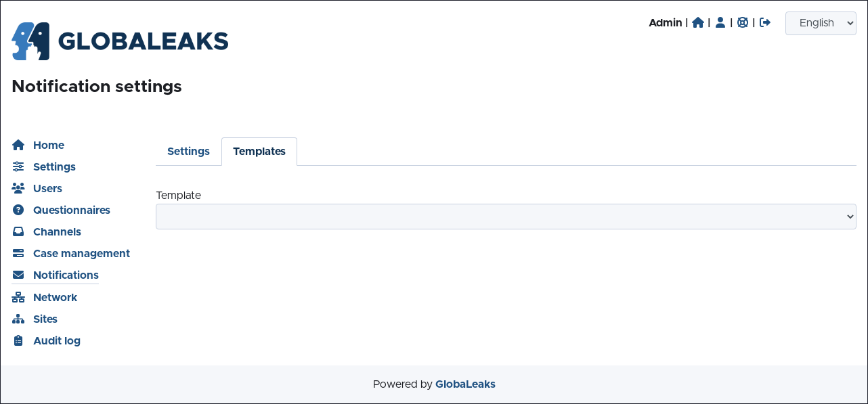
Task: Open the Template dropdown
Action: point(506,217)
